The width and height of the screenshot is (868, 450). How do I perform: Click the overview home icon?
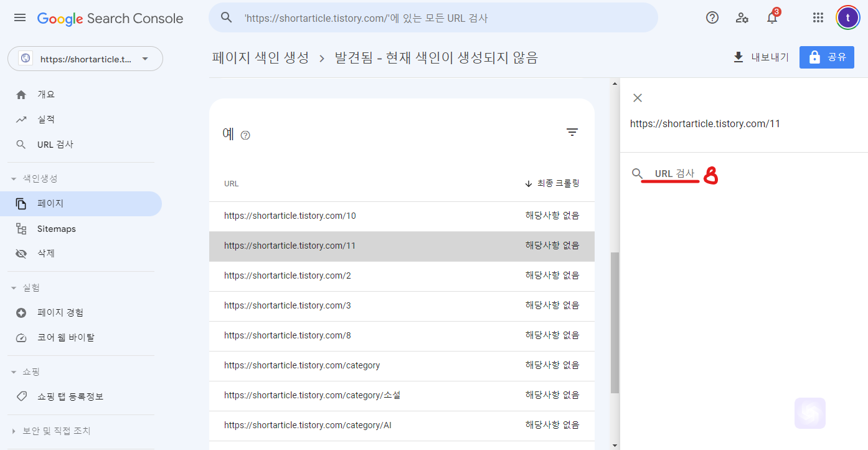21,95
